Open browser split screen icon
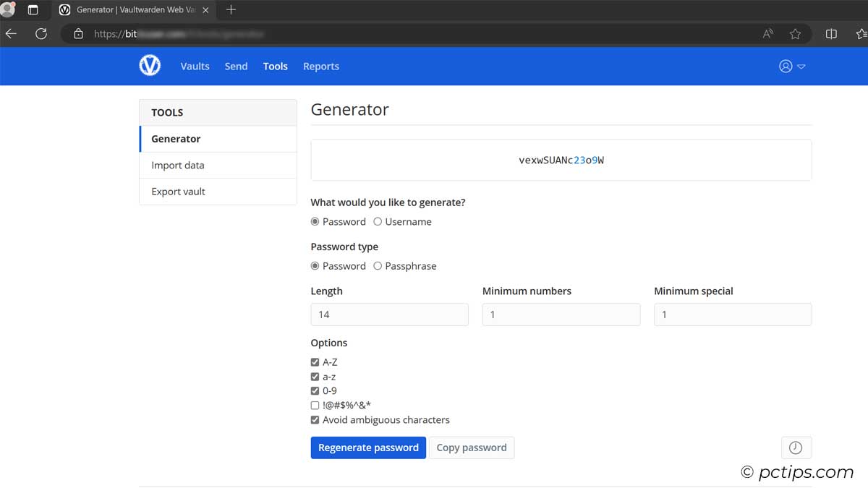The width and height of the screenshot is (868, 488). pyautogui.click(x=832, y=34)
